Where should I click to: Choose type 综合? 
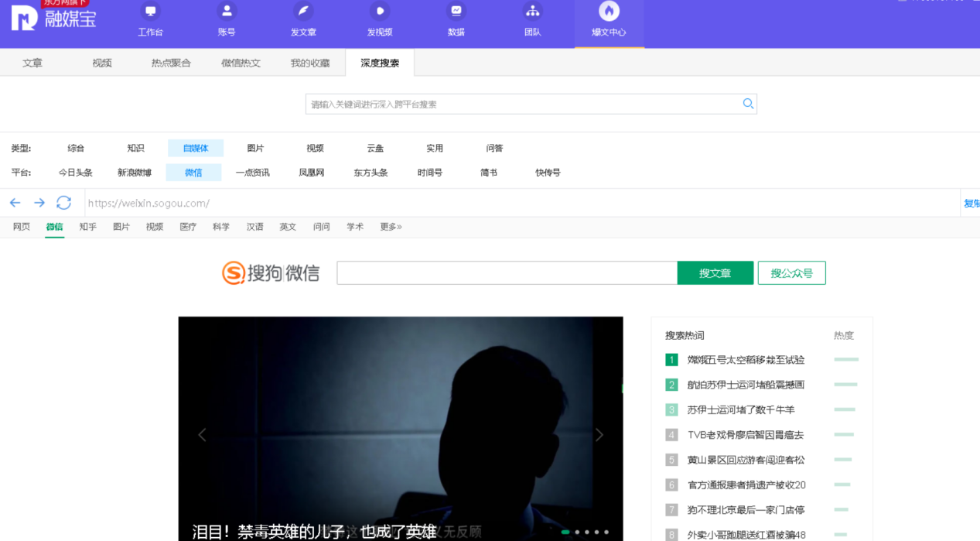pyautogui.click(x=76, y=149)
